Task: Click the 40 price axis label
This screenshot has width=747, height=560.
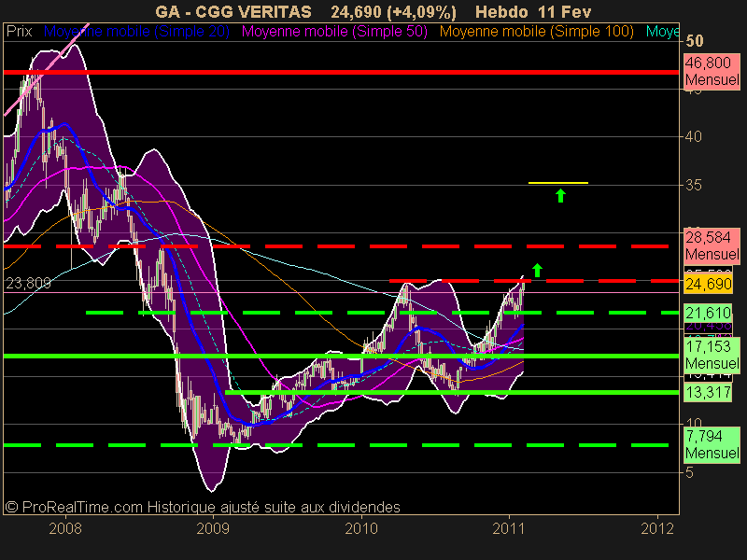Action: pyautogui.click(x=694, y=137)
